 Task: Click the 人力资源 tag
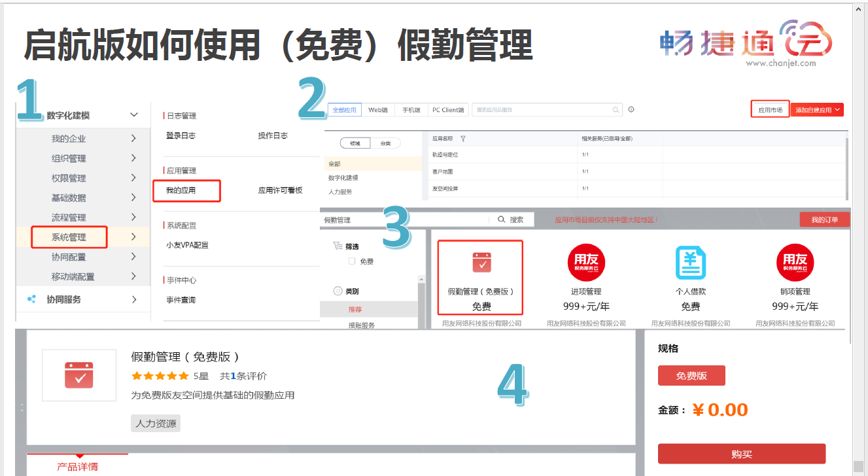[x=156, y=424]
